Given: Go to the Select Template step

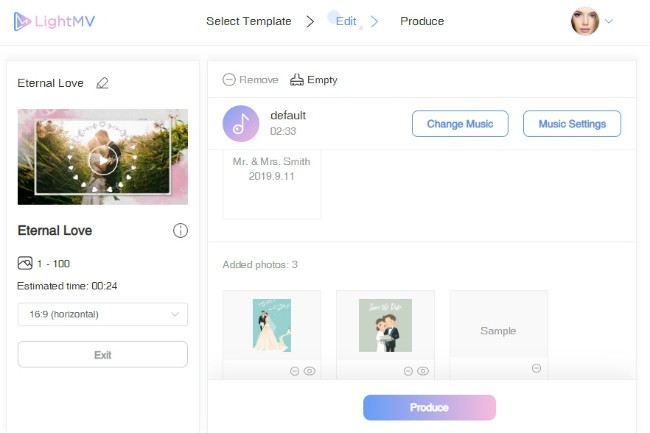Looking at the screenshot, I should (x=248, y=21).
